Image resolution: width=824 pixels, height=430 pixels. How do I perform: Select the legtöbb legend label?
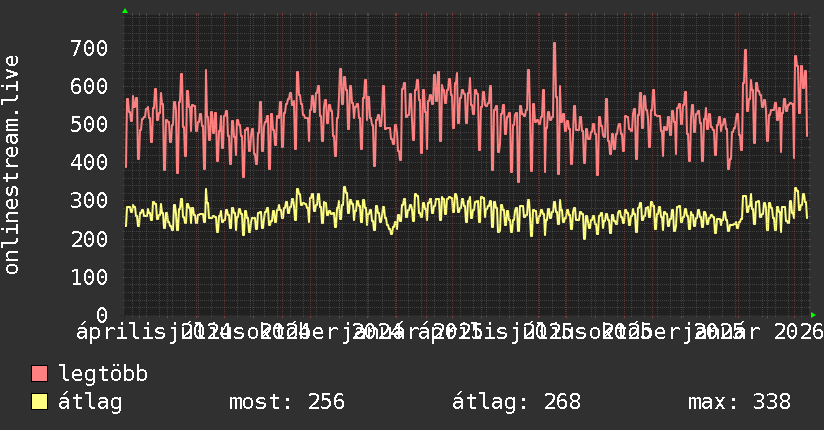(x=103, y=374)
